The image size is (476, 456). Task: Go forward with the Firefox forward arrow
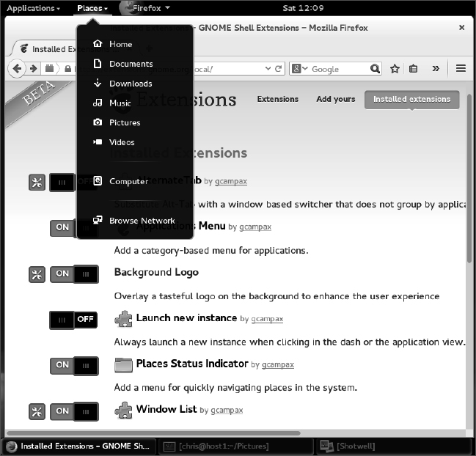[x=34, y=69]
